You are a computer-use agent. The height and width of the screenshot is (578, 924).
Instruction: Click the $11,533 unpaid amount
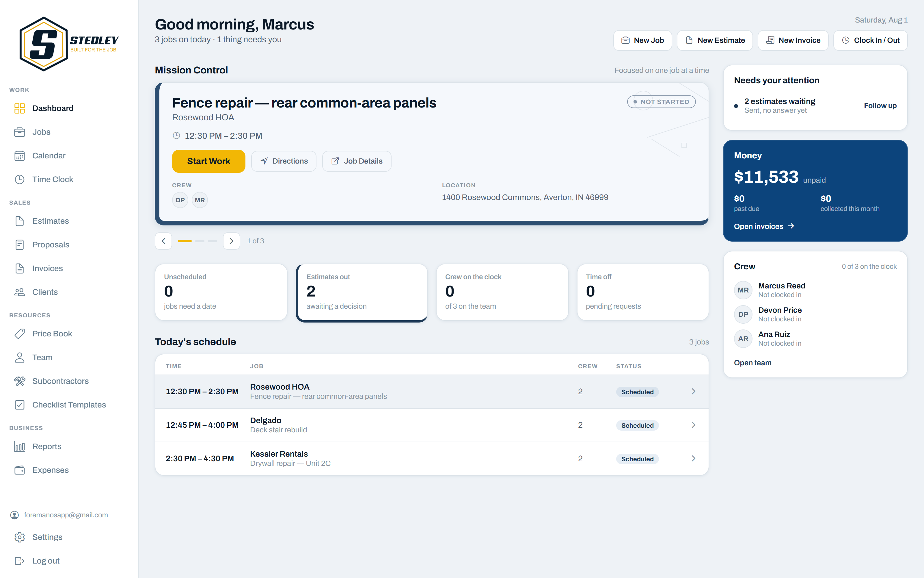tap(766, 177)
